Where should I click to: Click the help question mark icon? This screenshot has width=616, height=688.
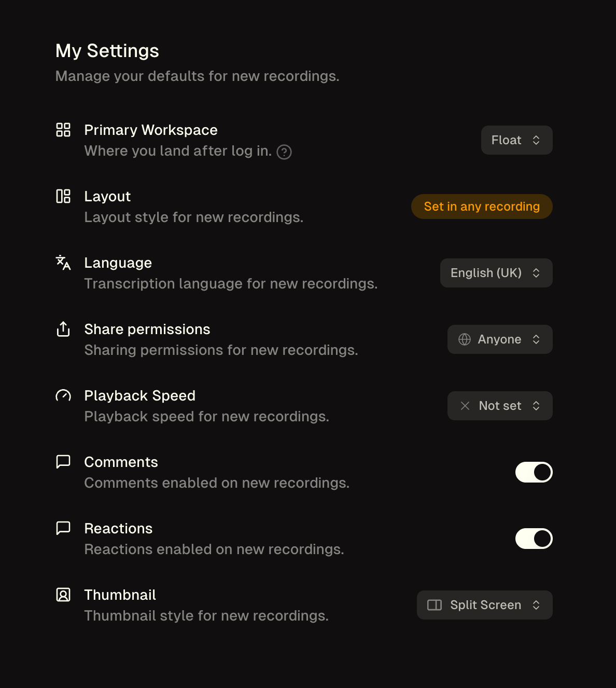284,152
